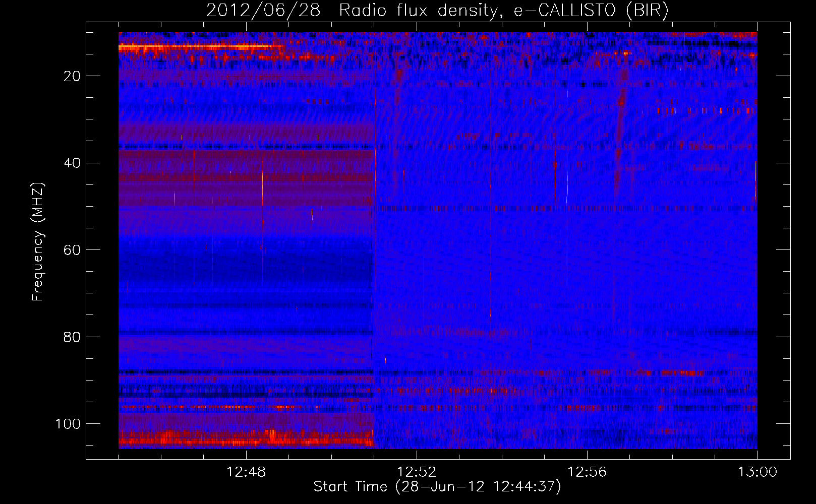Click the '13:00' time tick label
816x504 pixels.
click(x=757, y=472)
